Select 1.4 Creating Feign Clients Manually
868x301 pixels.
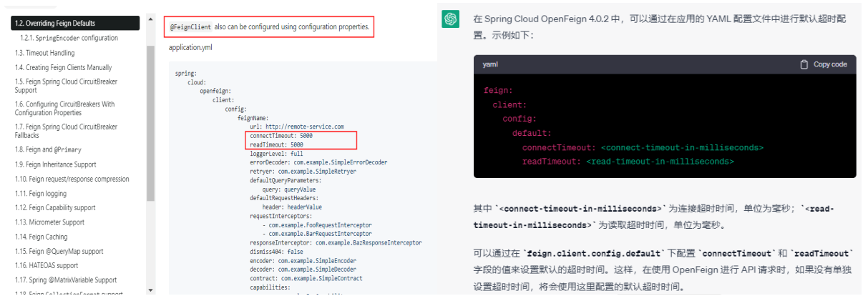pyautogui.click(x=63, y=67)
